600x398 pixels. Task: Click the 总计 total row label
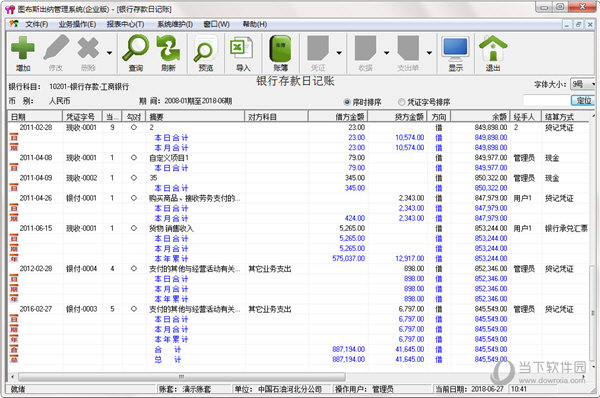click(167, 359)
